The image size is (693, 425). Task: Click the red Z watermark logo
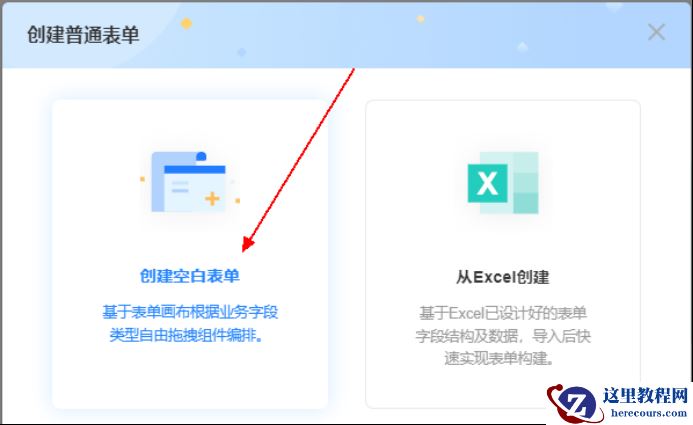(x=575, y=403)
